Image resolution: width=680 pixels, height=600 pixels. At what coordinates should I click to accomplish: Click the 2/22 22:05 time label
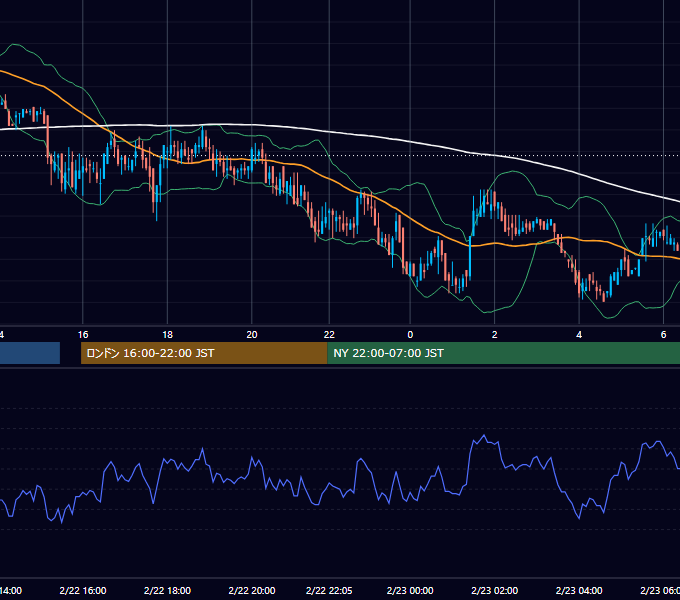pos(329,590)
